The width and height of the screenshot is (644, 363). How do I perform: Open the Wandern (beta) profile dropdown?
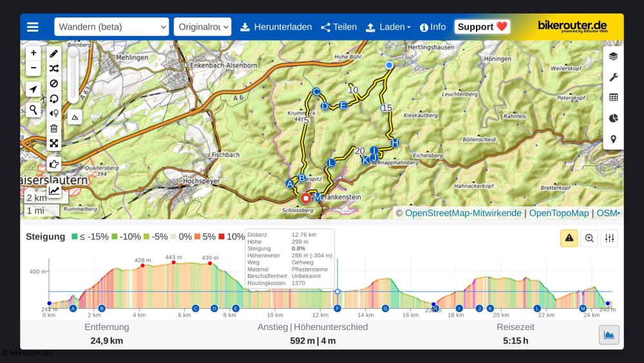pos(111,27)
